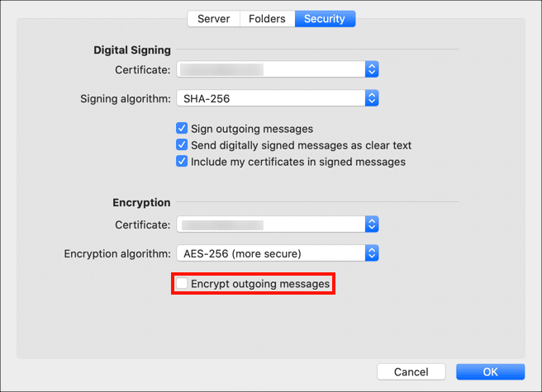
Task: Click the Digital Signing section heading
Action: click(x=132, y=50)
